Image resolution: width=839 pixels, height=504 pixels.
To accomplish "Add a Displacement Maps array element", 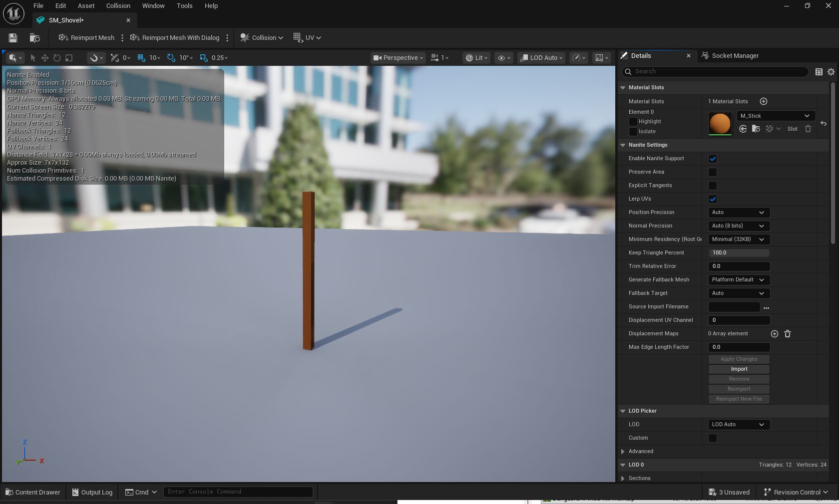I will pyautogui.click(x=774, y=334).
